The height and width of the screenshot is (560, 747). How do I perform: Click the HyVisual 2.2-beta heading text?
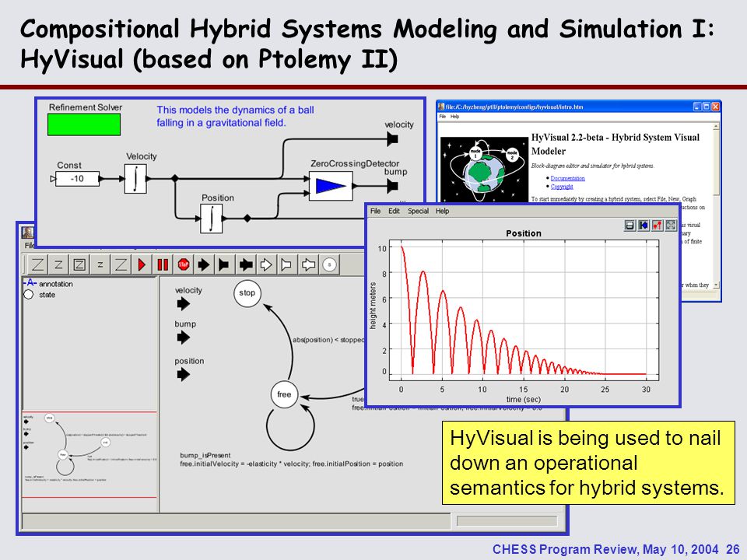pos(615,145)
